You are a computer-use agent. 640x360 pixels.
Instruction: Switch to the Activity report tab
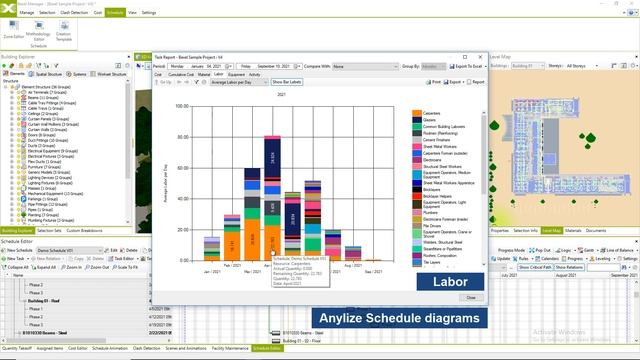254,75
